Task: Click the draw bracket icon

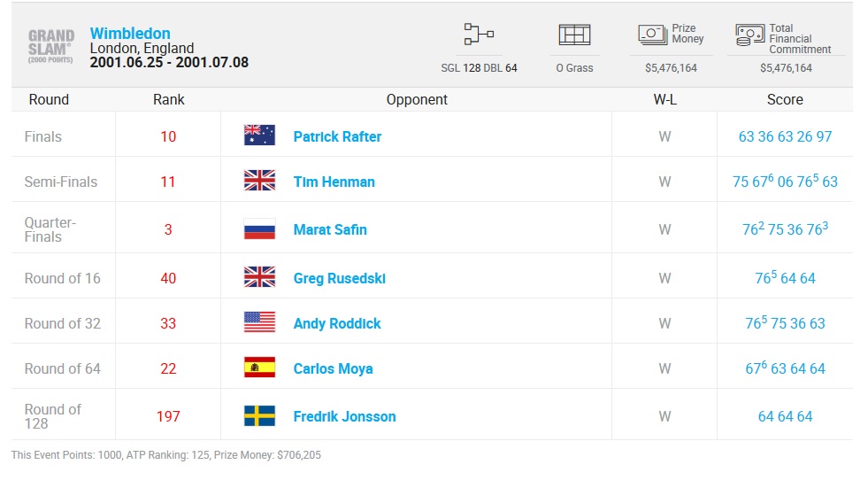Action: (479, 35)
